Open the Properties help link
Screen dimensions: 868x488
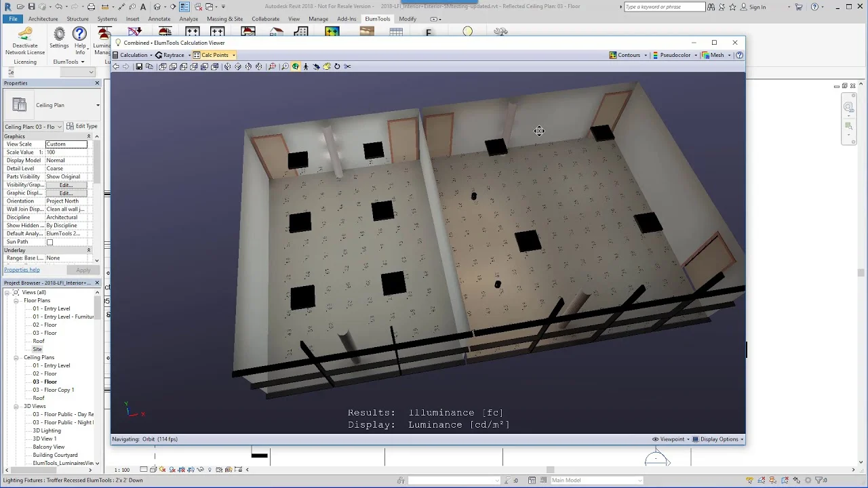[22, 270]
